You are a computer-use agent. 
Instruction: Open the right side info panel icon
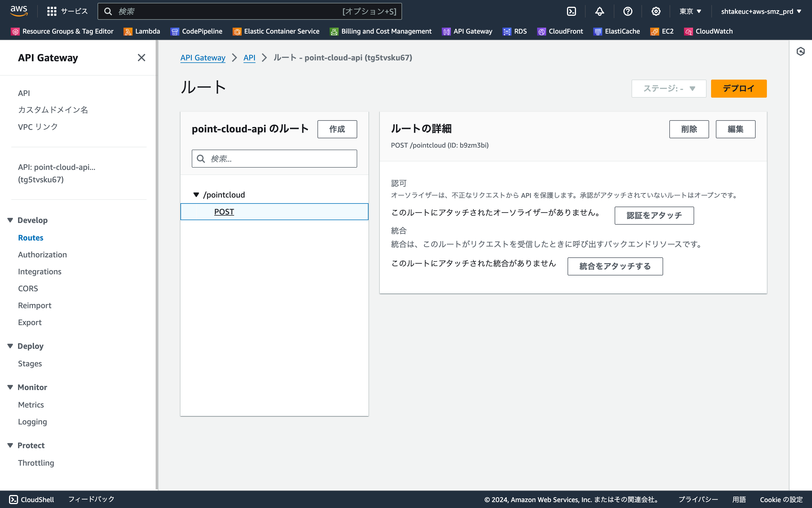(801, 51)
